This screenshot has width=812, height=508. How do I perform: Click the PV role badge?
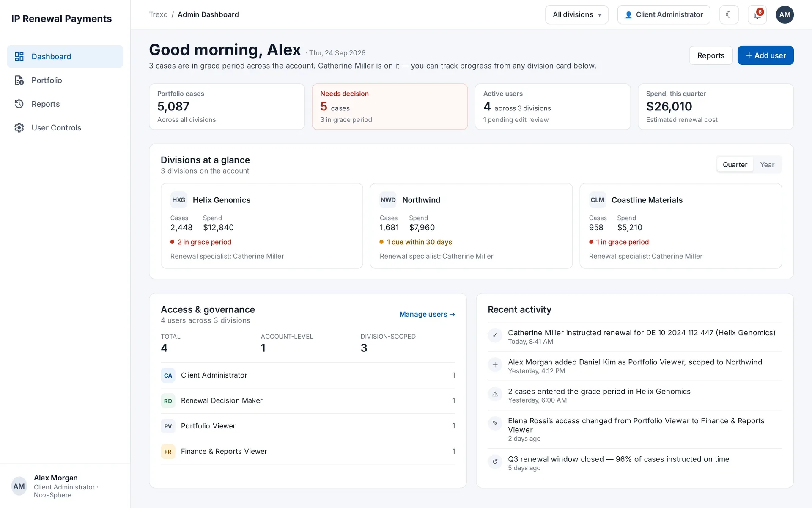pos(168,426)
